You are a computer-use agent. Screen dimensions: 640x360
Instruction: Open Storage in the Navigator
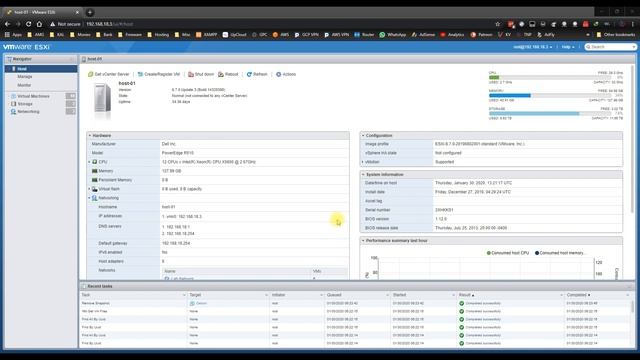(25, 104)
